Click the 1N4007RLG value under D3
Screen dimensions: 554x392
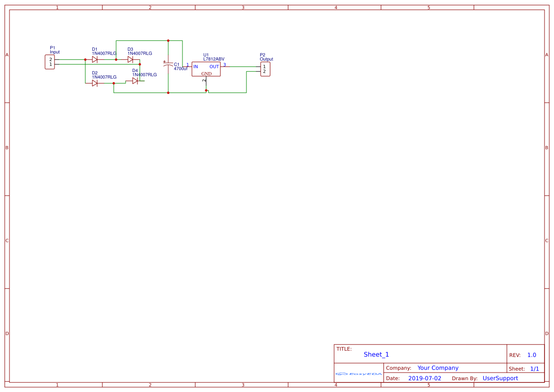(x=140, y=54)
